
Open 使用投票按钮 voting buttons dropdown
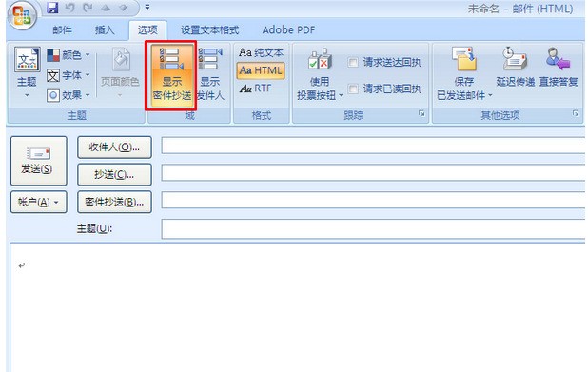click(x=320, y=73)
